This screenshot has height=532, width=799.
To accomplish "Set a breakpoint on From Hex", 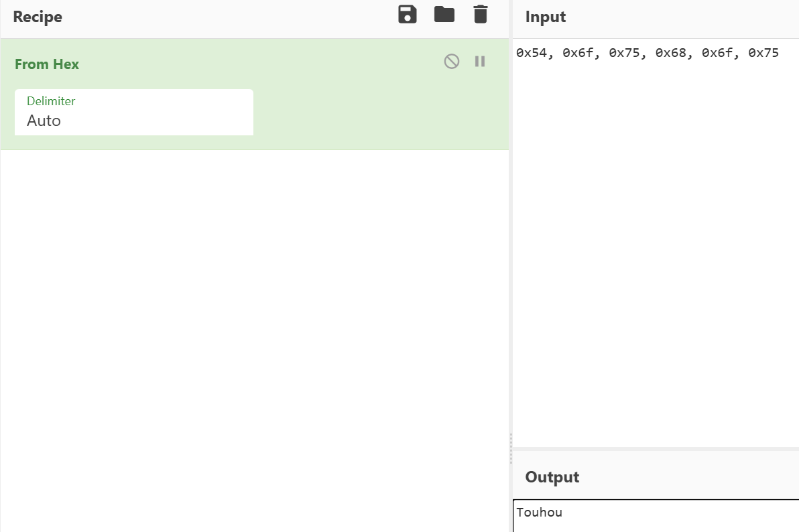I will [480, 62].
